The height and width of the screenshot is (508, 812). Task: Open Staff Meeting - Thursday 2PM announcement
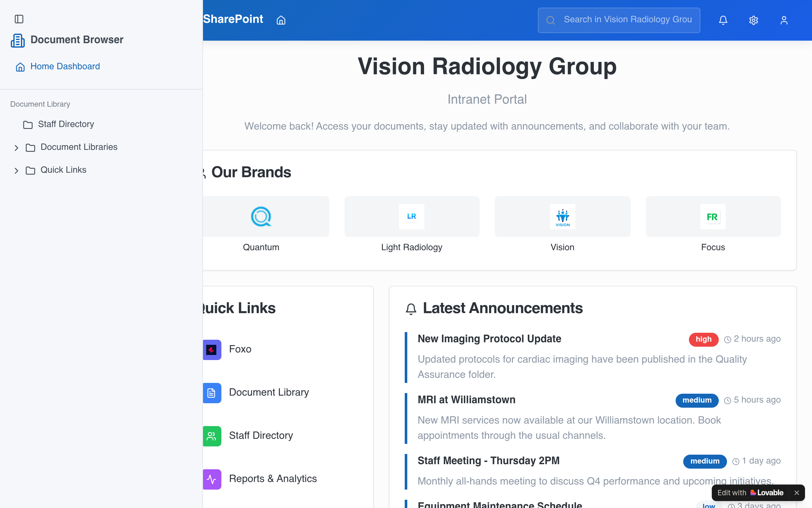(x=488, y=461)
